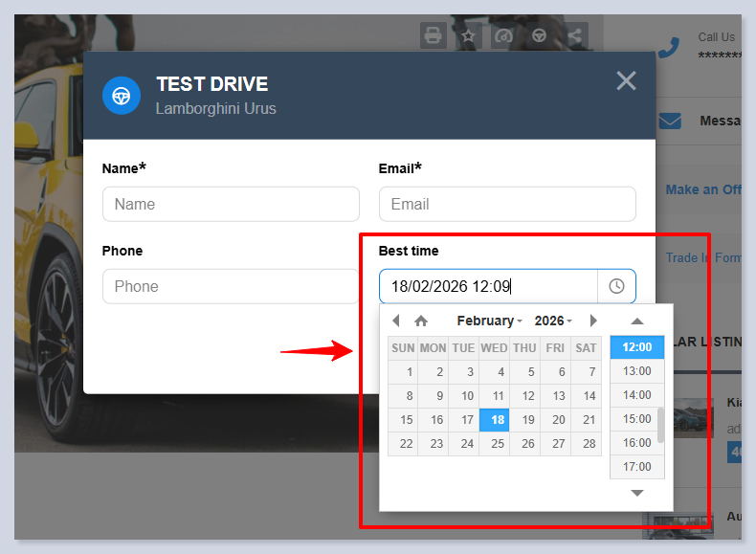The width and height of the screenshot is (756, 554).
Task: Choose 13:00 from the time list
Action: tap(636, 371)
